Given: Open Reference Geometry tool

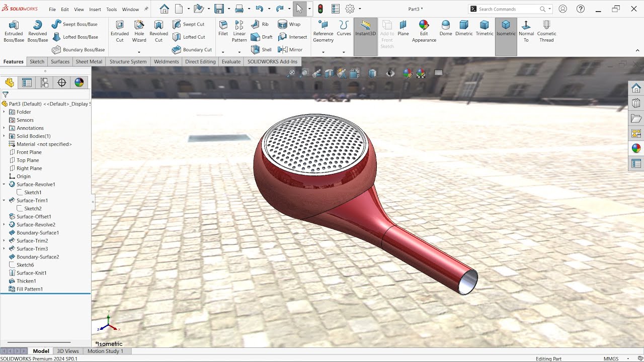Looking at the screenshot, I should coord(323,31).
